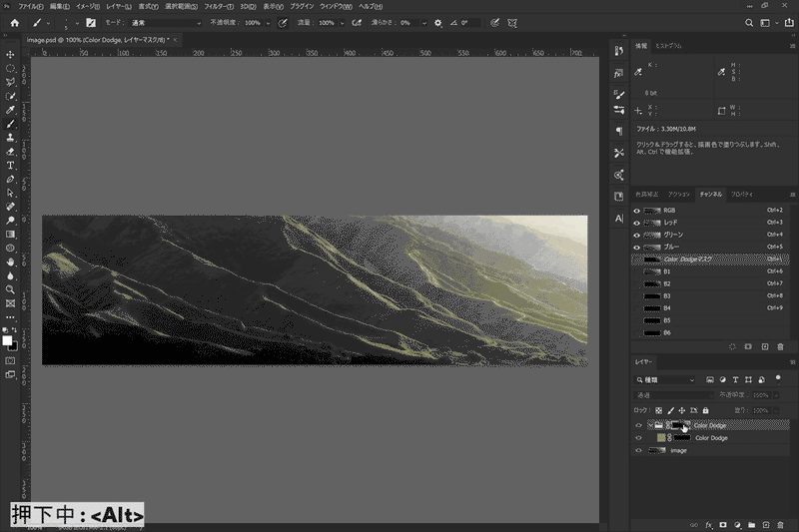799x532 pixels.
Task: Select the Elliptical Marquee tool
Action: pos(10,68)
